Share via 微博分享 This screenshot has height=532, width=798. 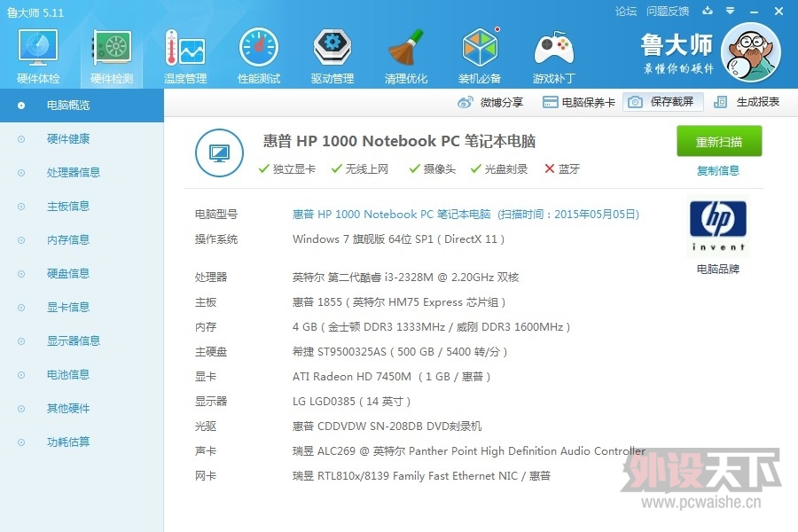[490, 102]
